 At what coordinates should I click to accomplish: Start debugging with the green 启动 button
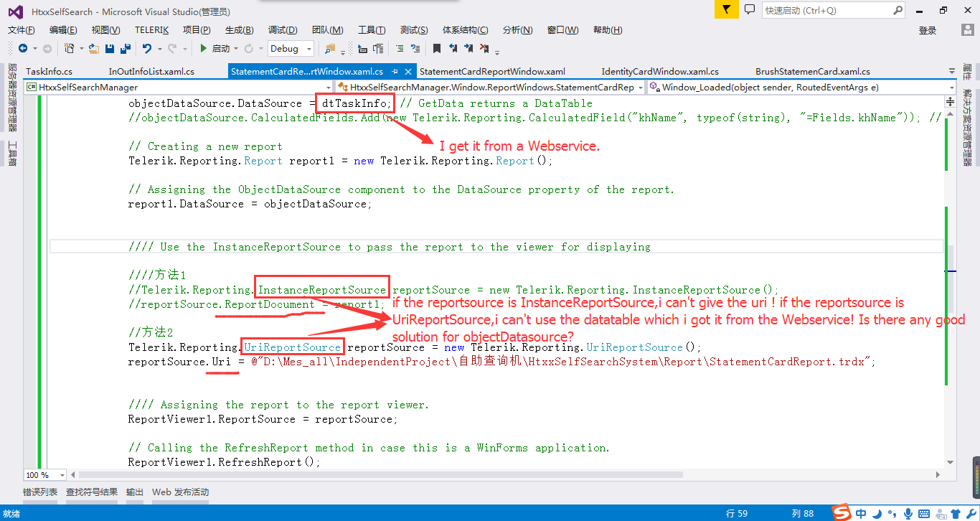coord(215,49)
